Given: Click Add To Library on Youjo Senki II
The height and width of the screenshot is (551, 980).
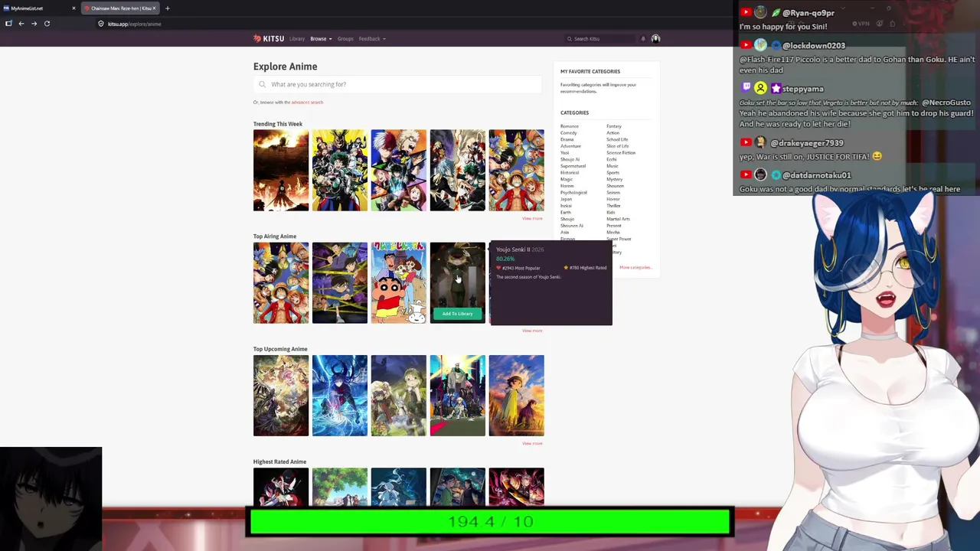Looking at the screenshot, I should pos(457,314).
